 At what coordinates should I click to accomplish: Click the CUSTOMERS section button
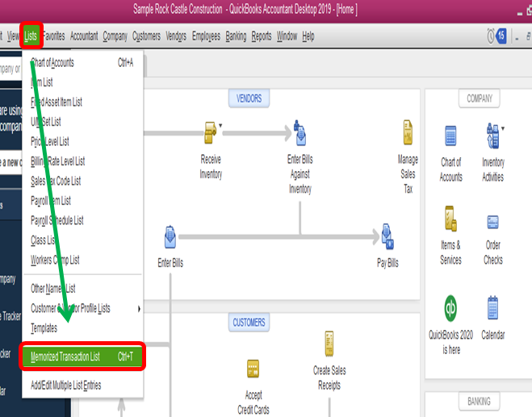249,323
